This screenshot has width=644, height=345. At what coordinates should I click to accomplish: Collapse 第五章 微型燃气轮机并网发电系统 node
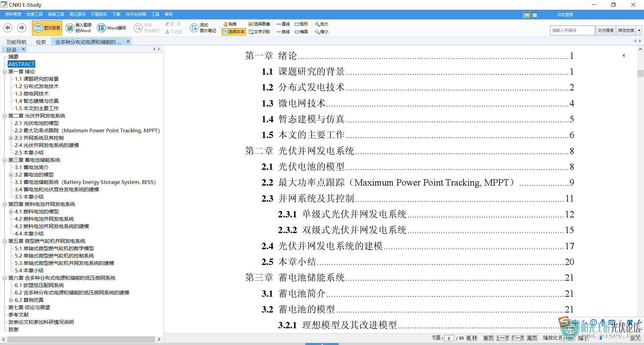coord(5,241)
